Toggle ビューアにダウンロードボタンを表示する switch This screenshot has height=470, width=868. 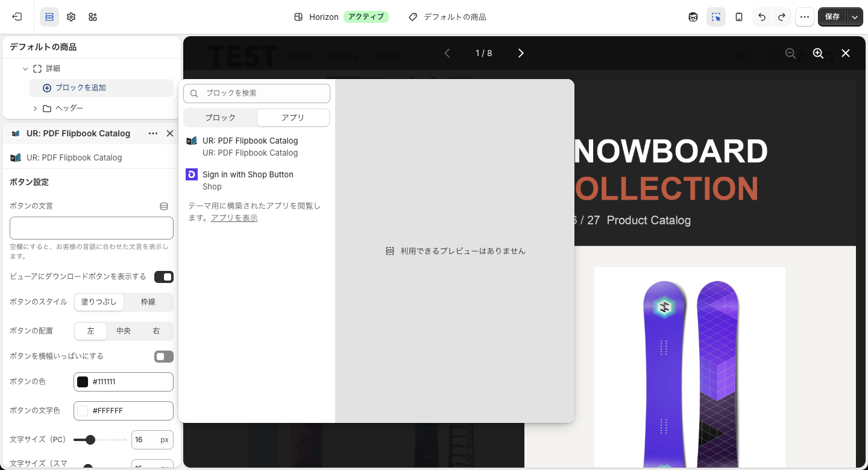pyautogui.click(x=164, y=277)
